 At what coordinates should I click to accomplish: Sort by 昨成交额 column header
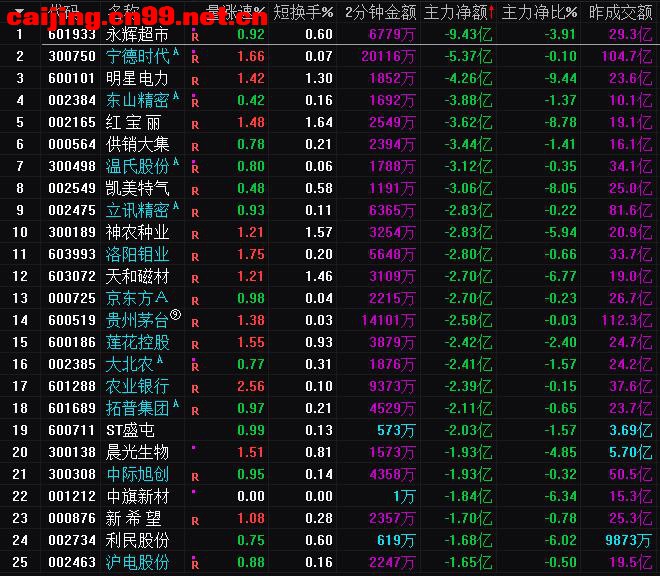coord(620,13)
